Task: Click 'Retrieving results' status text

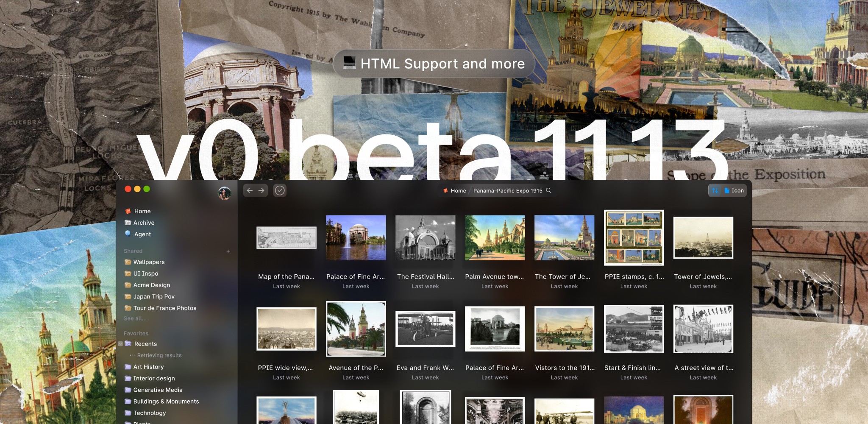Action: [159, 355]
